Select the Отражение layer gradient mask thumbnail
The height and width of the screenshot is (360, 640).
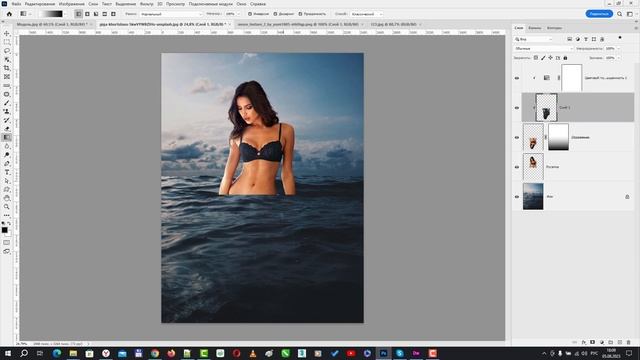click(x=558, y=138)
